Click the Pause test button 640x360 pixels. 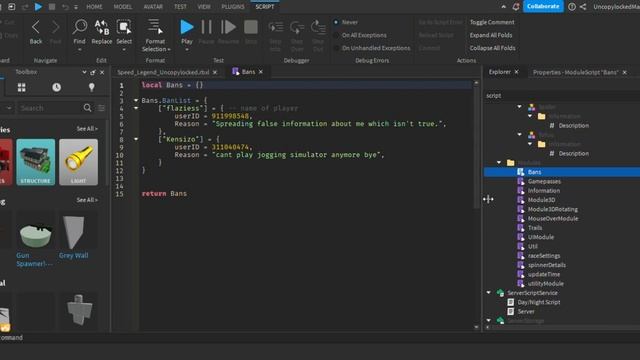coord(206,27)
